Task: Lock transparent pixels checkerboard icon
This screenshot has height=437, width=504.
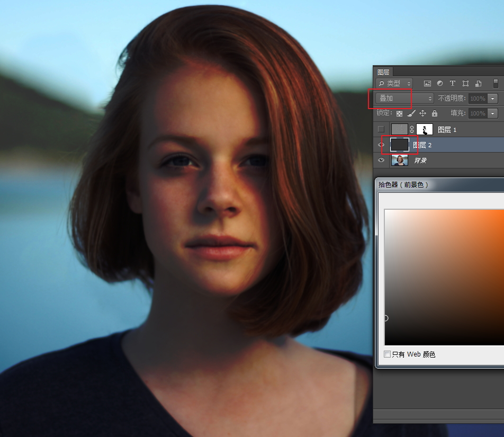Action: tap(399, 113)
